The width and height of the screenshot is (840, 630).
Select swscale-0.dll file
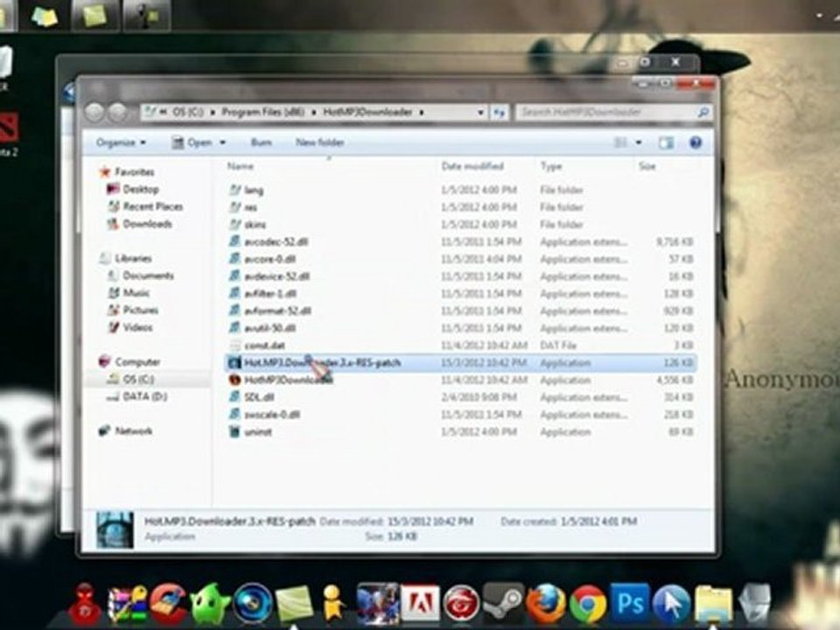pos(272,415)
